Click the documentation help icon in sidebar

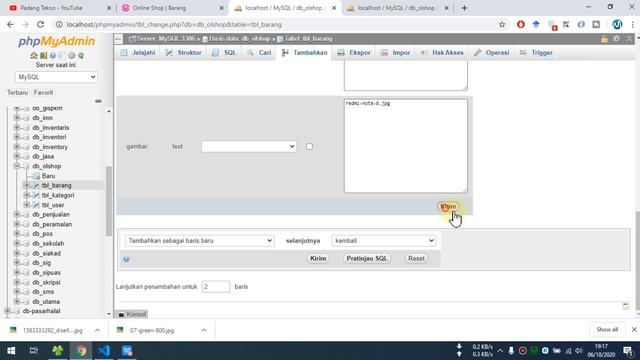pyautogui.click(x=53, y=55)
